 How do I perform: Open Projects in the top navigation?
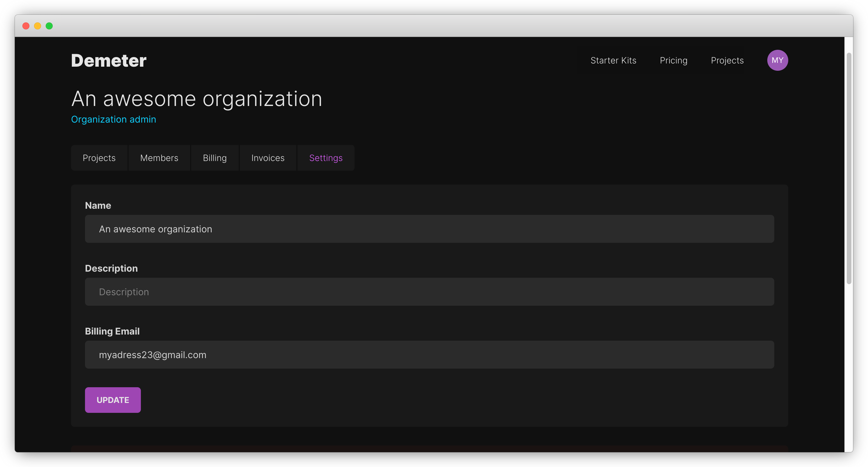pos(727,60)
